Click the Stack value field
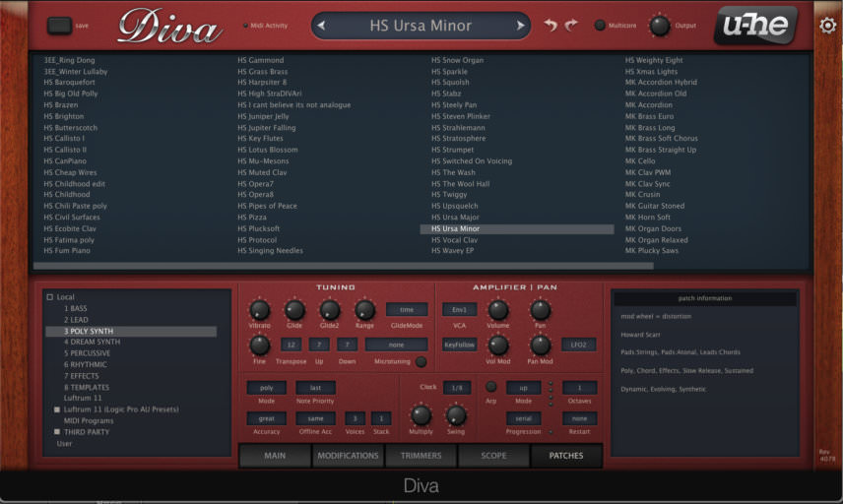Viewport: 843px width, 504px height. point(381,418)
